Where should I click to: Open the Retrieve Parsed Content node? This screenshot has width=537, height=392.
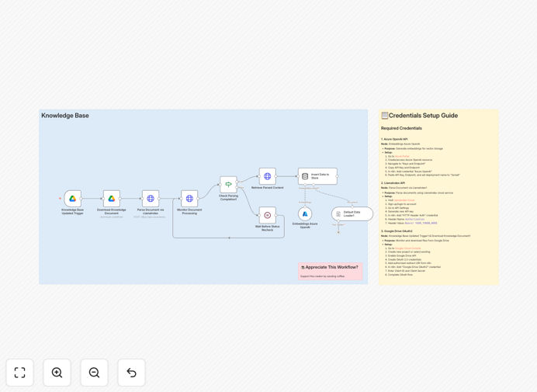pyautogui.click(x=268, y=176)
